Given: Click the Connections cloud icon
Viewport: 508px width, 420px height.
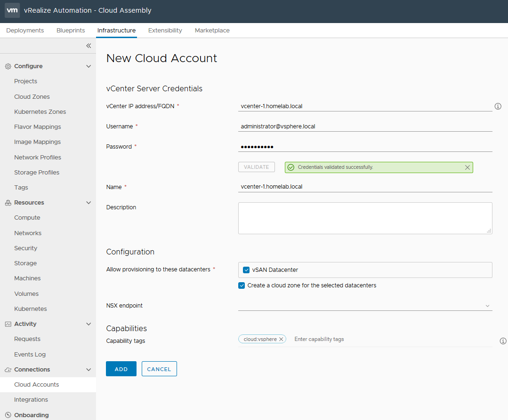Looking at the screenshot, I should (x=8, y=370).
